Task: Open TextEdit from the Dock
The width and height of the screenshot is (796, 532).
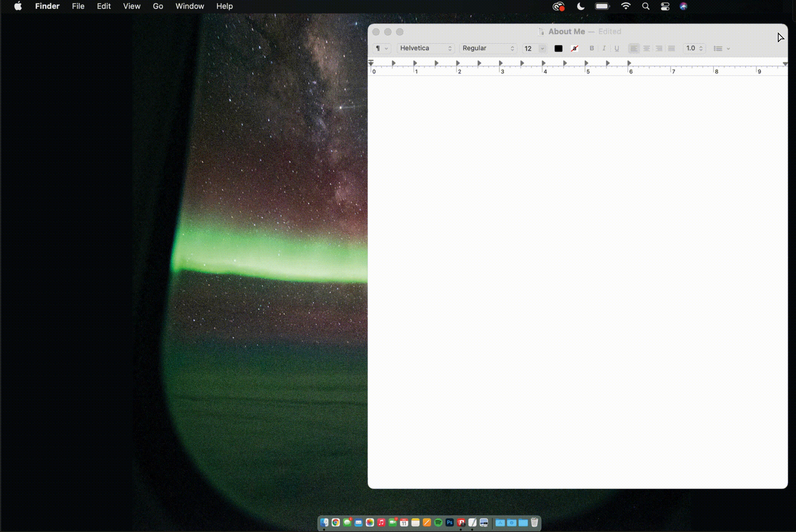Action: coord(472,522)
